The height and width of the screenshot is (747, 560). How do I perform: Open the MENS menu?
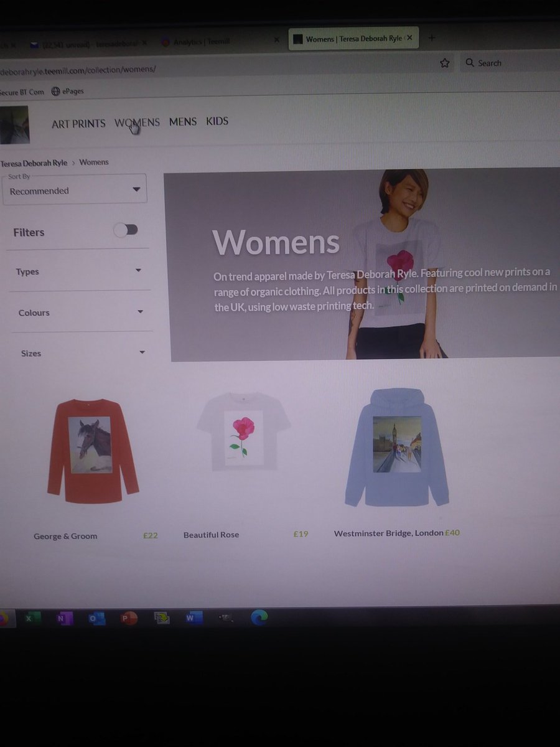tap(183, 122)
